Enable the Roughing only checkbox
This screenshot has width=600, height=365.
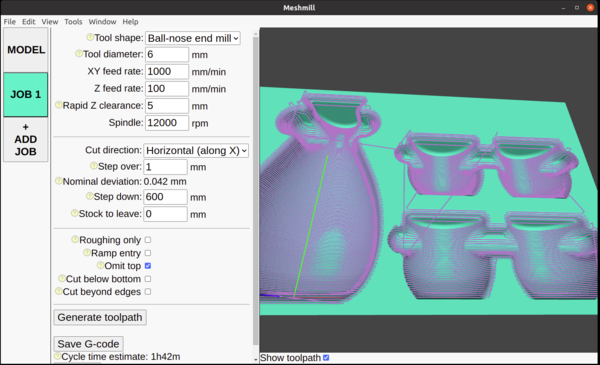tap(148, 240)
